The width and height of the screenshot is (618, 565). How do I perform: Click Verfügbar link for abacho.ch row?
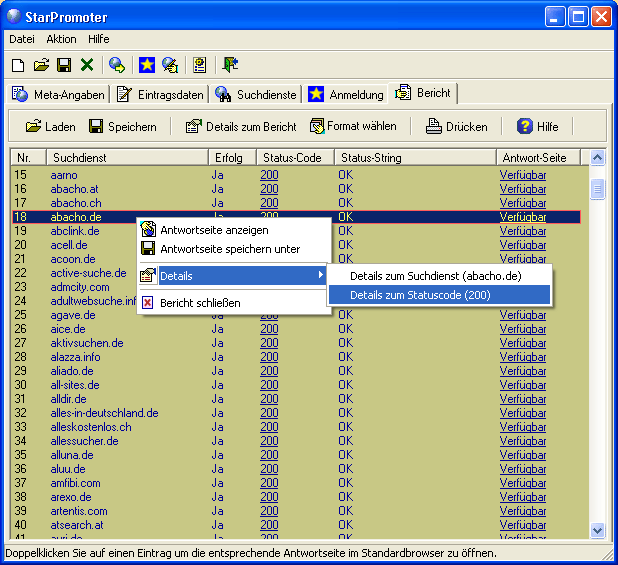[x=523, y=203]
